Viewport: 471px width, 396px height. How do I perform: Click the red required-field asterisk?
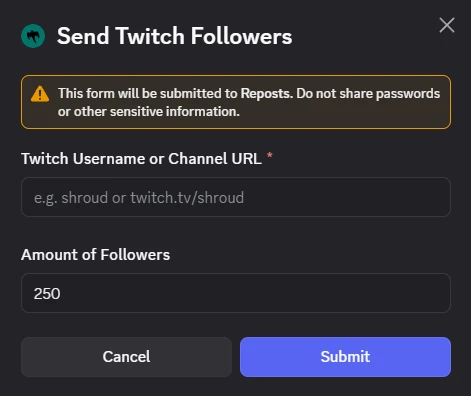[270, 155]
